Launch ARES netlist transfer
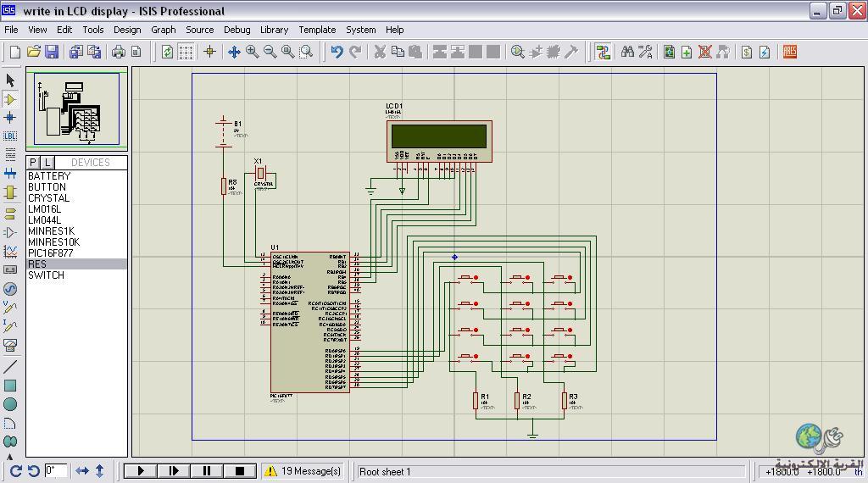The height and width of the screenshot is (483, 868). [x=790, y=52]
